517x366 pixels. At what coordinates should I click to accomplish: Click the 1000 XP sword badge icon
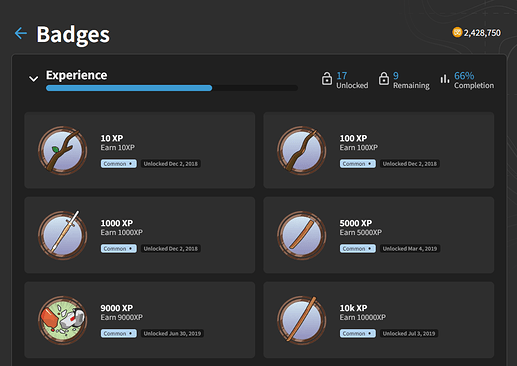tap(62, 235)
